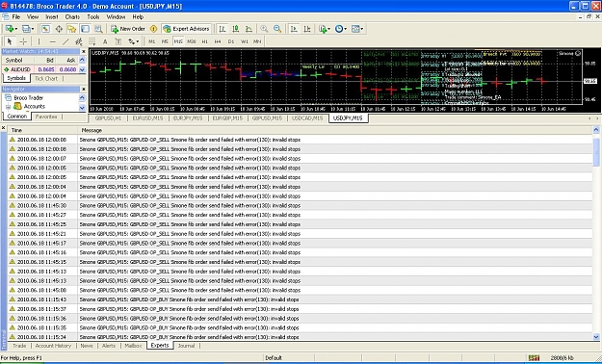This screenshot has height=364, width=602.
Task: Switch to the Journal tab
Action: pos(186,346)
